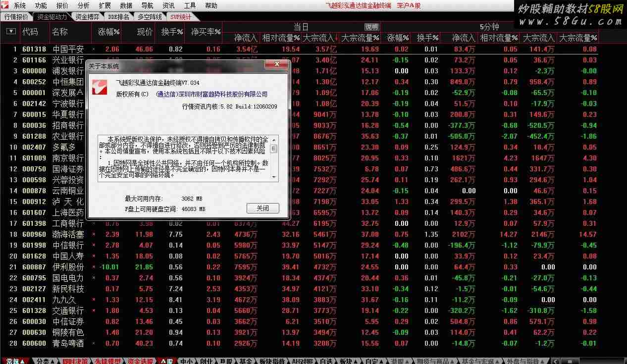Open the 功能 menu

[41, 5]
